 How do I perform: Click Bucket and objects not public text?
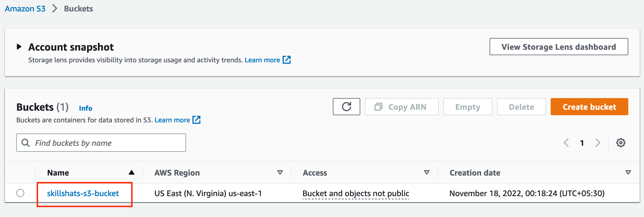pyautogui.click(x=356, y=193)
